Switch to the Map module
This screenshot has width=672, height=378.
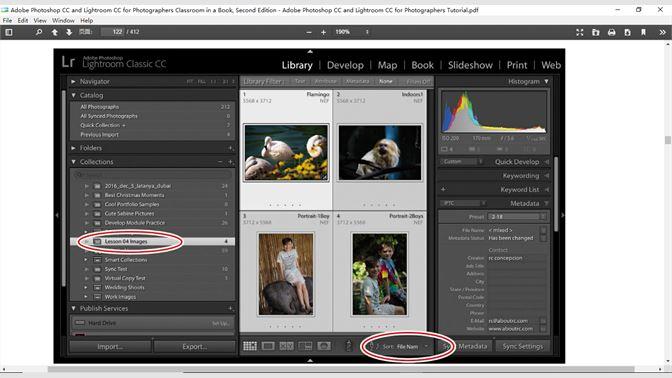387,65
